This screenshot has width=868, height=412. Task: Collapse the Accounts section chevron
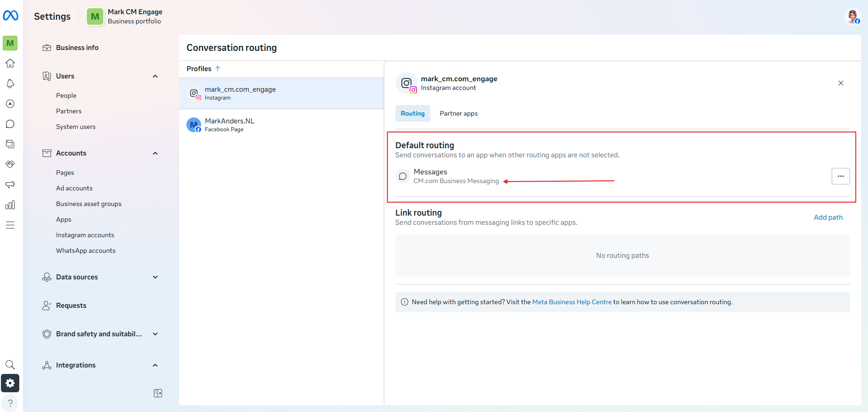point(155,153)
